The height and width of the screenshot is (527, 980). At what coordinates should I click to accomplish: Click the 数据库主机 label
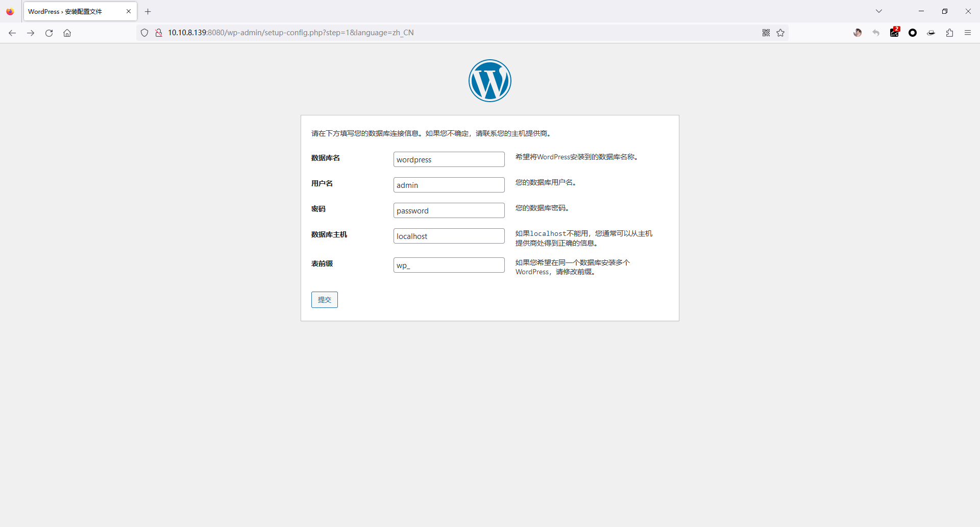click(x=329, y=234)
